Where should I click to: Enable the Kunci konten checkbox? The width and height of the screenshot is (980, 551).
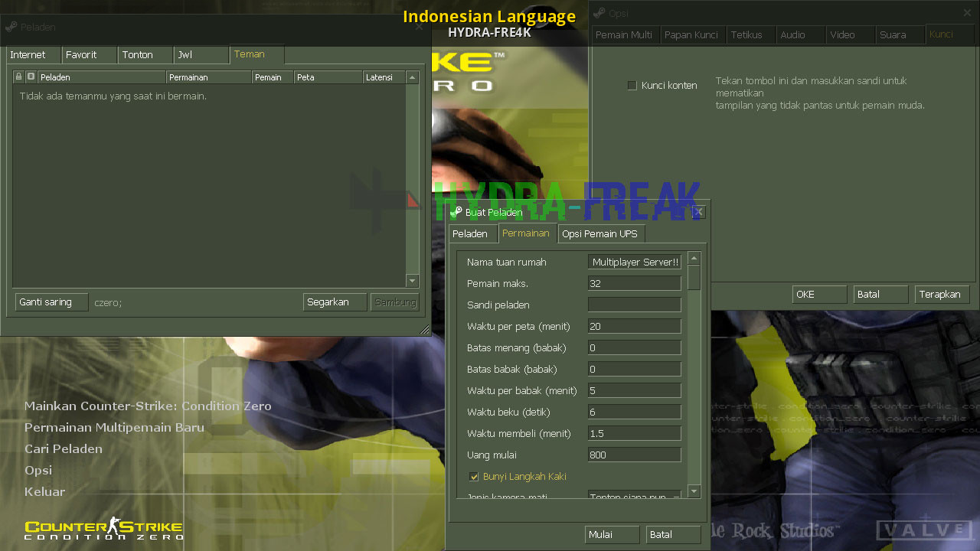(632, 86)
